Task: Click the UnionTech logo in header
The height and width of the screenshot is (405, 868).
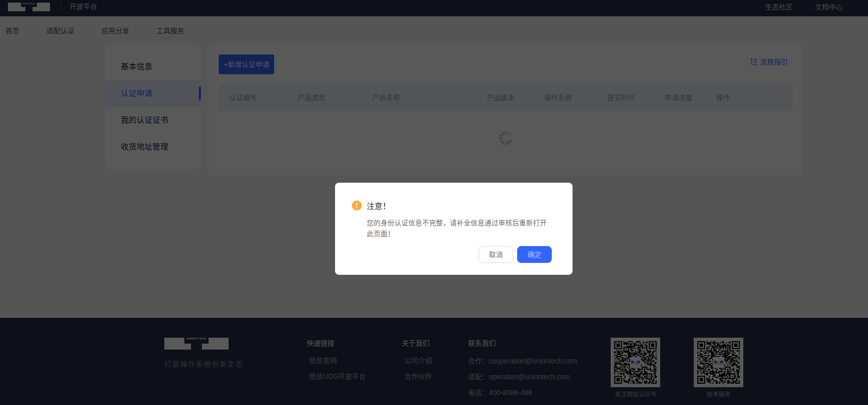Action: [x=29, y=7]
